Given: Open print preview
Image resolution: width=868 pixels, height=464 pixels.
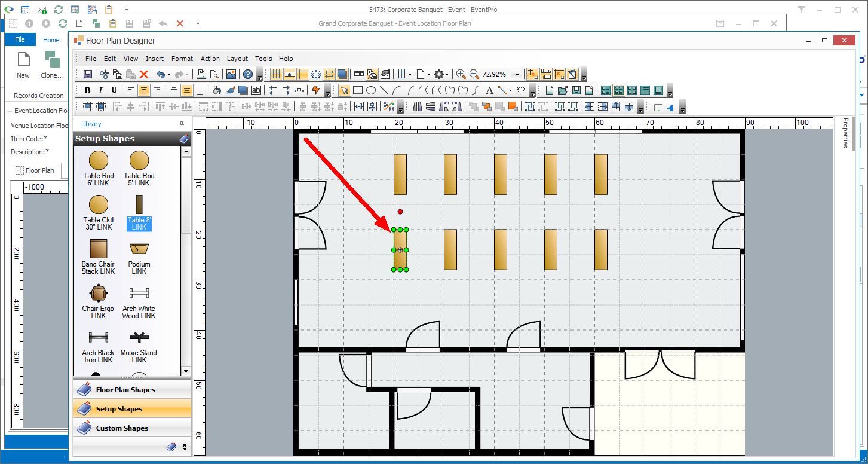Looking at the screenshot, I should coord(214,74).
